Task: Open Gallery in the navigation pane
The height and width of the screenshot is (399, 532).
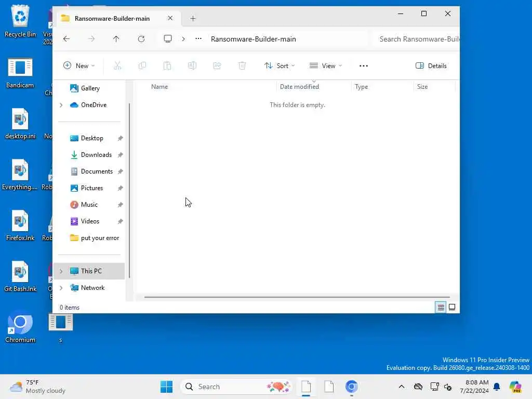Action: (90, 88)
